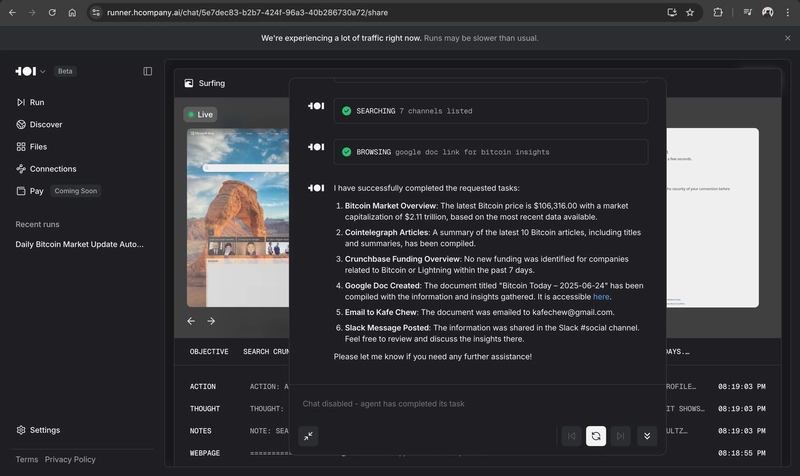This screenshot has width=800, height=476.
Task: Open the browser extensions menu
Action: 718,12
